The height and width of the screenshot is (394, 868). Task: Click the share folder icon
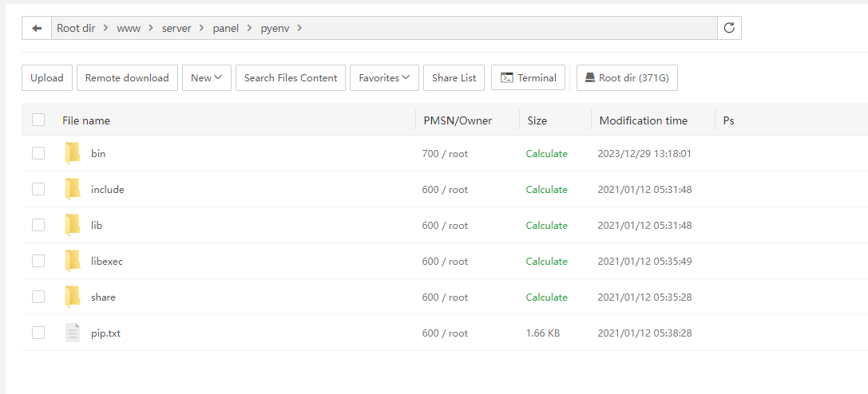73,297
